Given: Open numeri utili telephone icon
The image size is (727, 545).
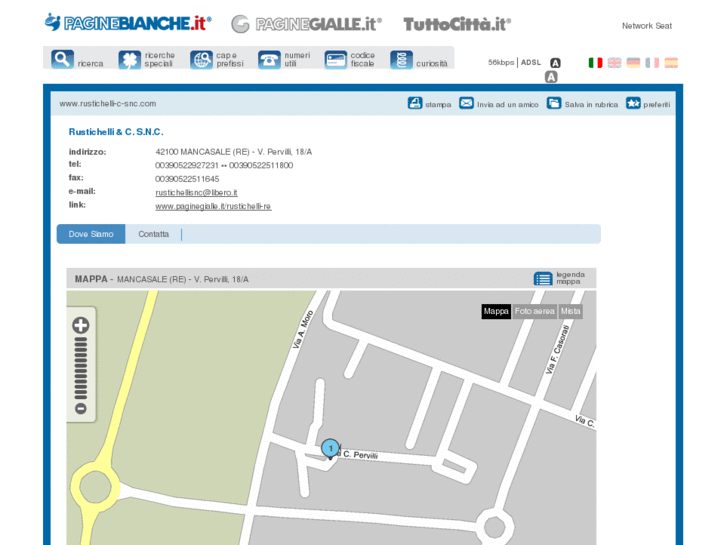Looking at the screenshot, I should pyautogui.click(x=269, y=60).
